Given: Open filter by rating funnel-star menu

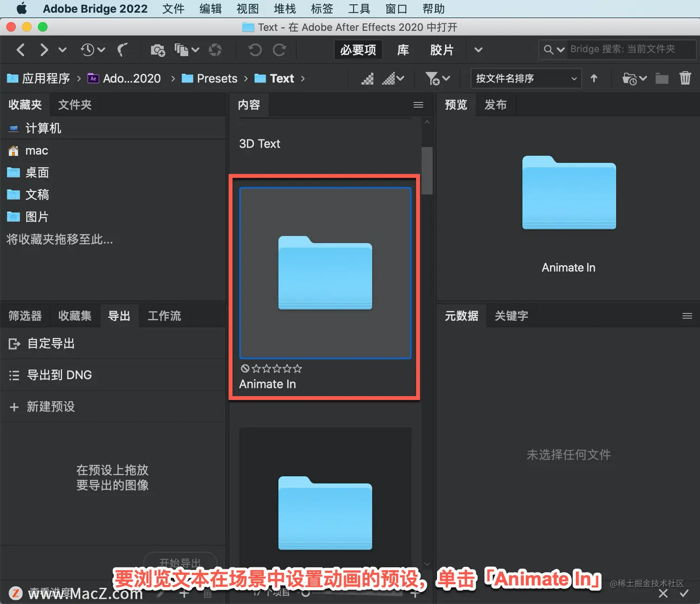Looking at the screenshot, I should pos(437,79).
